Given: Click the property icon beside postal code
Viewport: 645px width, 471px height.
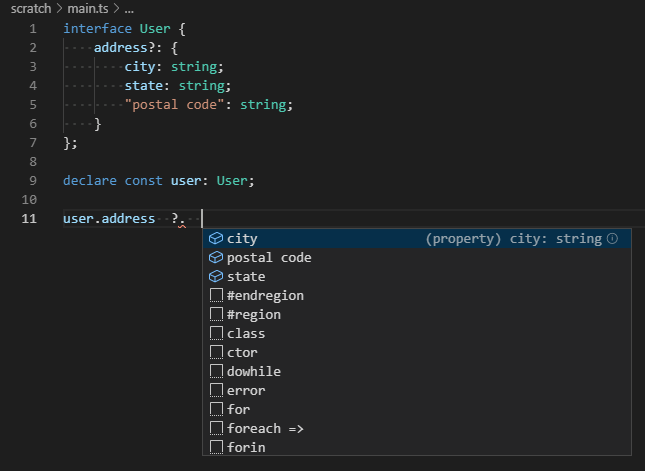Looking at the screenshot, I should (x=216, y=258).
